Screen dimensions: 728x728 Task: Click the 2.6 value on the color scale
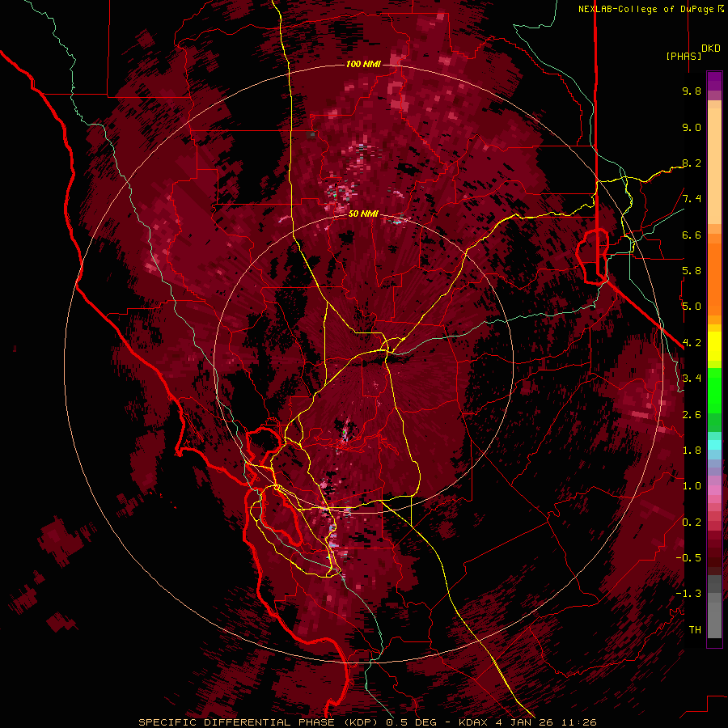[692, 415]
